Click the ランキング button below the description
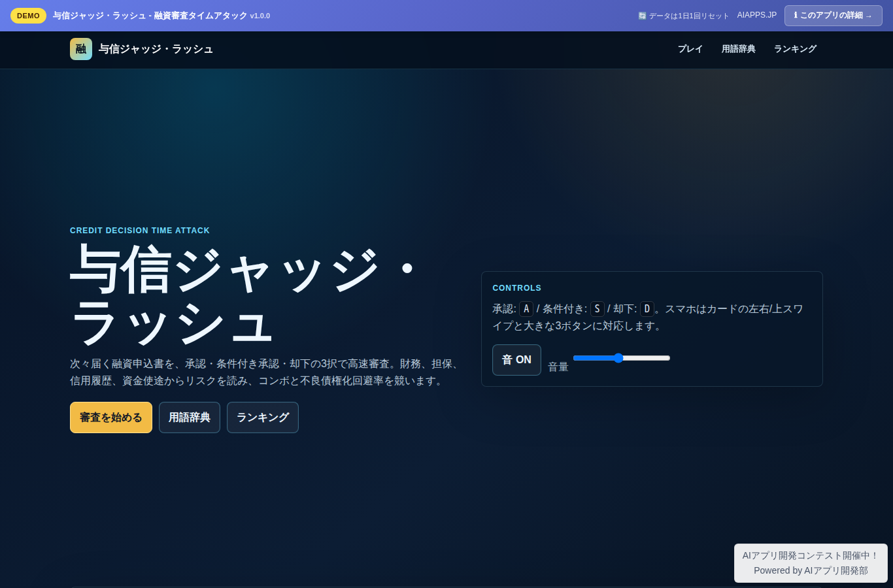This screenshot has height=588, width=893. 263,417
